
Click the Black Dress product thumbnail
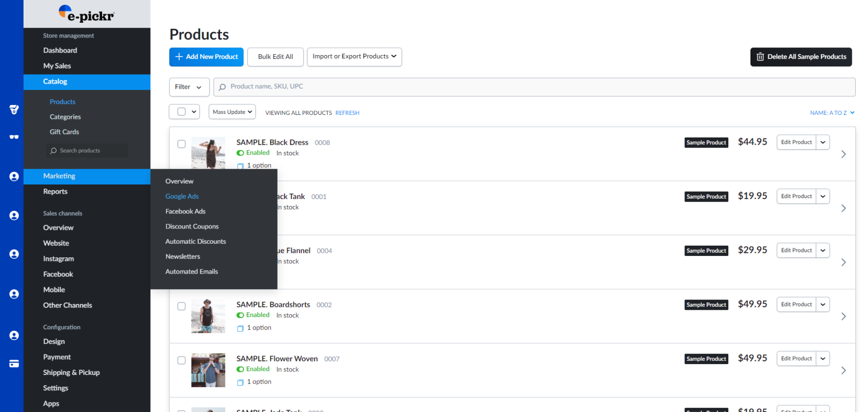208,153
